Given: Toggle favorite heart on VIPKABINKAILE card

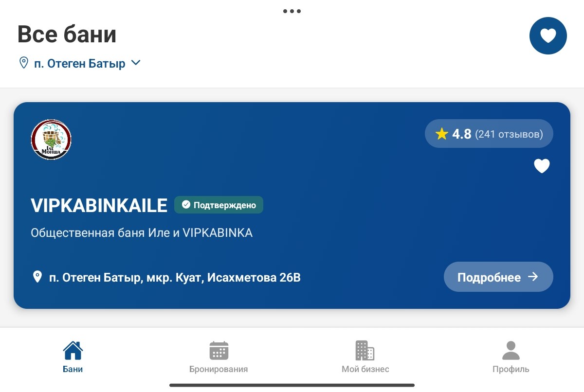Looking at the screenshot, I should click(542, 166).
